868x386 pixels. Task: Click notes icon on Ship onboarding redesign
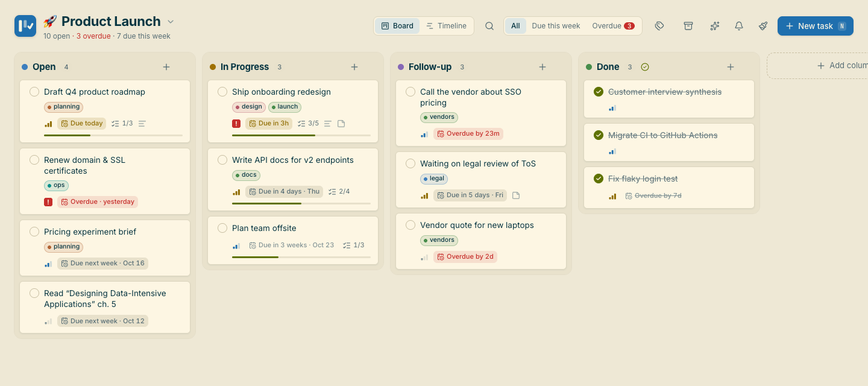[341, 124]
